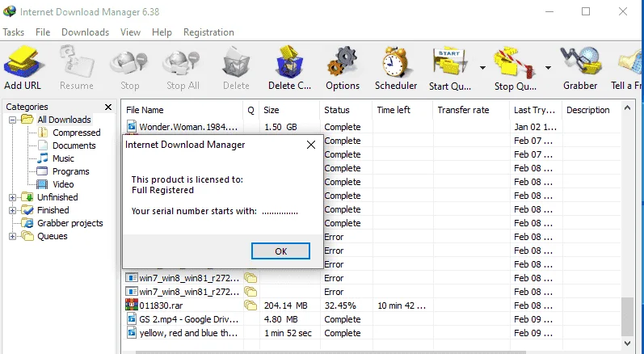
Task: Select the Finished folder label
Action: pyautogui.click(x=53, y=210)
